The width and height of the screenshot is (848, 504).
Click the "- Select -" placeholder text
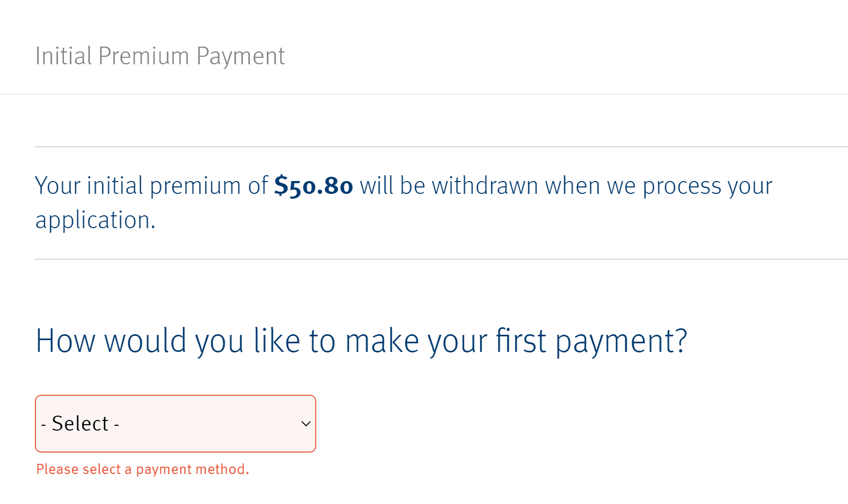[x=80, y=424]
